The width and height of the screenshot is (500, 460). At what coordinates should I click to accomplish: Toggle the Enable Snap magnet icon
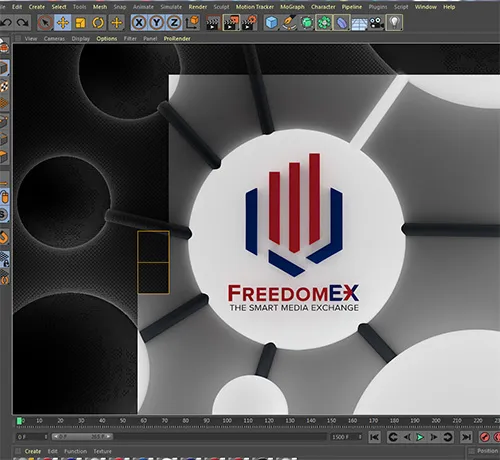4,238
